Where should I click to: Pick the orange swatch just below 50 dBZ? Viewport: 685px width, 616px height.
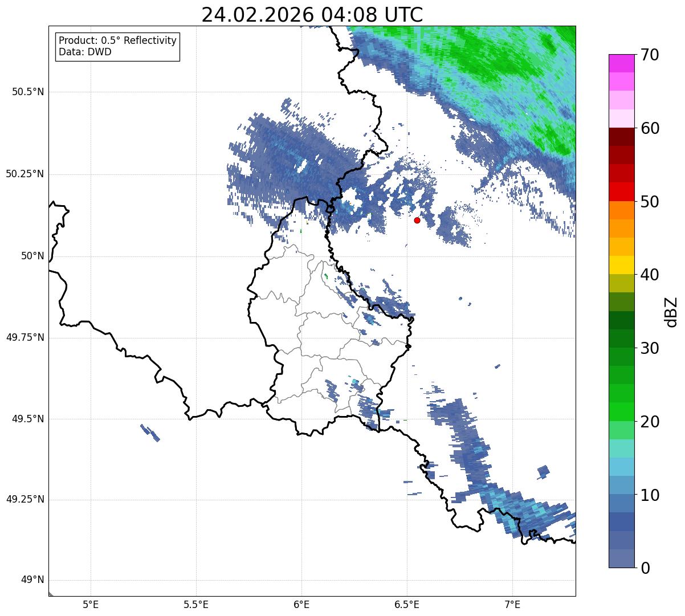(x=622, y=210)
